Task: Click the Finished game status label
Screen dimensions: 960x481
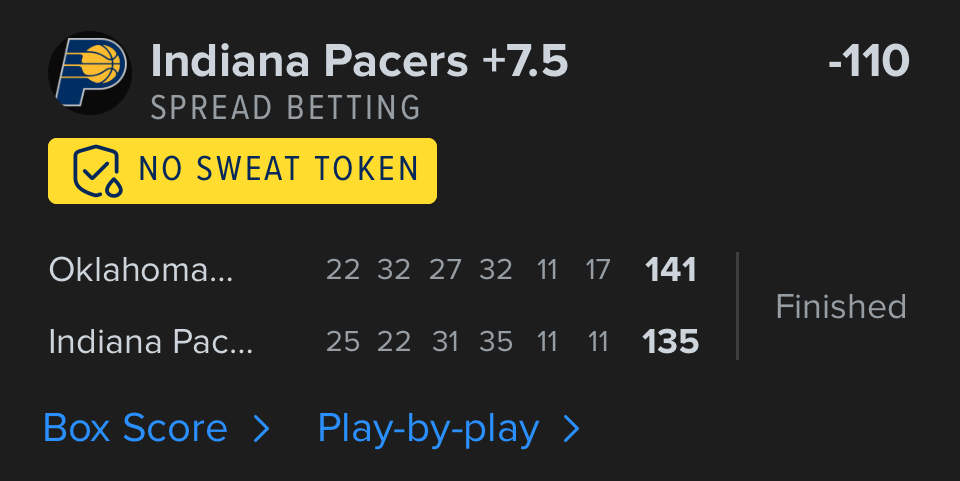Action: tap(841, 306)
